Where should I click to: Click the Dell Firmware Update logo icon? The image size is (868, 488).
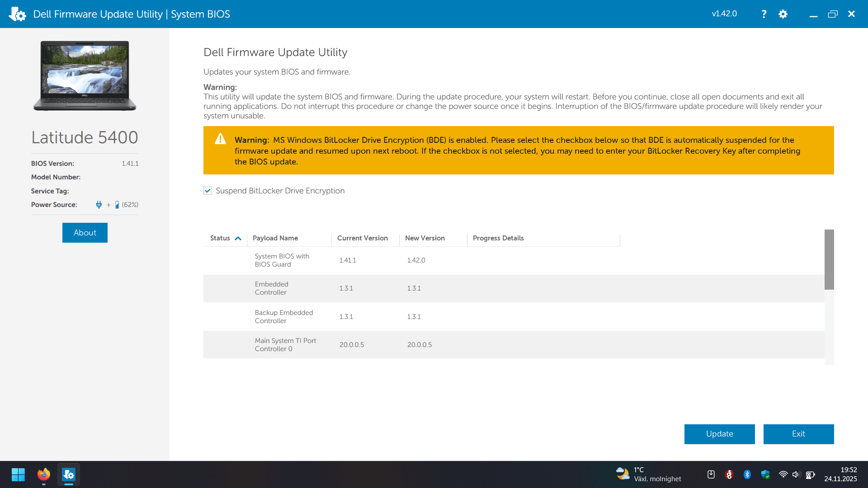tap(17, 14)
